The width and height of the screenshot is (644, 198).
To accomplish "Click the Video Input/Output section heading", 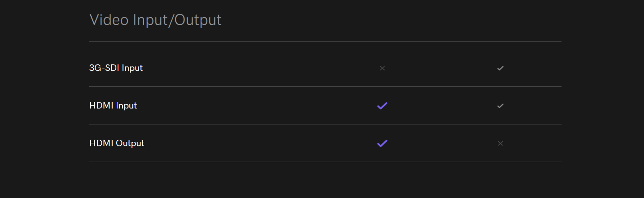I will tap(155, 20).
